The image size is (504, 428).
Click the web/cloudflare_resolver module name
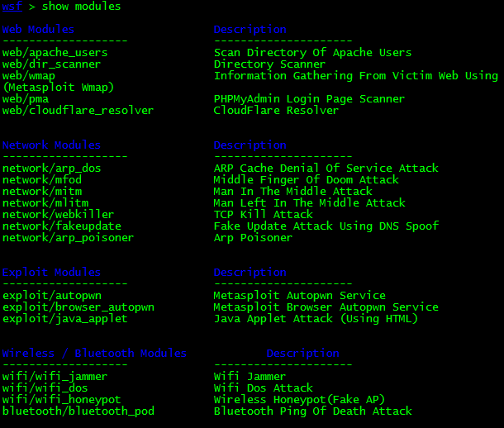[78, 111]
